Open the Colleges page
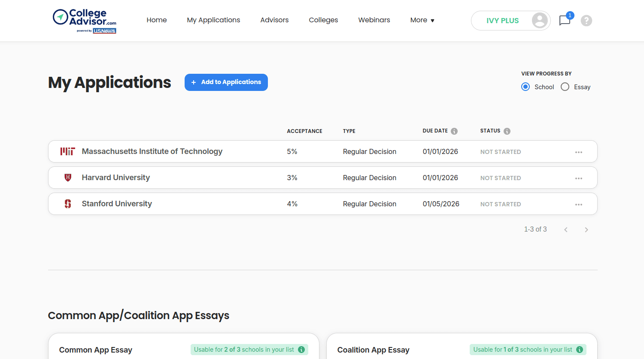This screenshot has height=359, width=644. coord(323,20)
